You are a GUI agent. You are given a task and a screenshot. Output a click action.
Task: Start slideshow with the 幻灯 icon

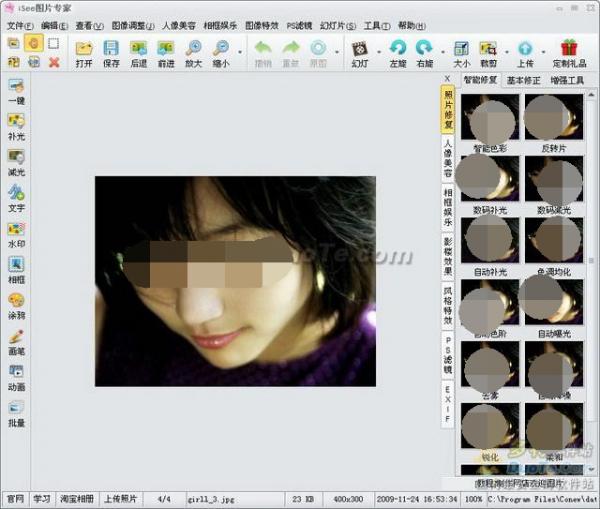click(359, 49)
